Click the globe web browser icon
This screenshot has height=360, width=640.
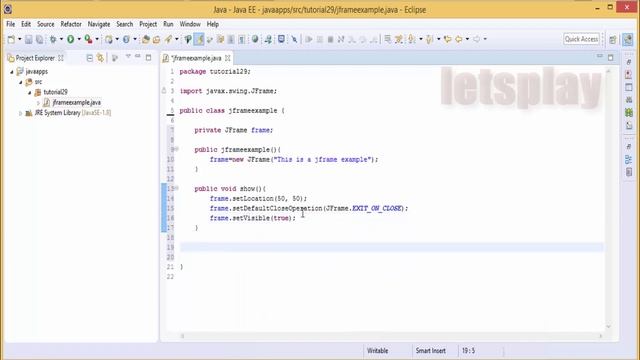click(255, 39)
